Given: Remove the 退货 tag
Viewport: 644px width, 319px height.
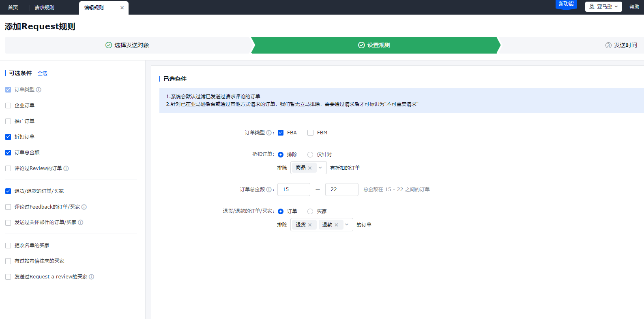Looking at the screenshot, I should coord(310,225).
